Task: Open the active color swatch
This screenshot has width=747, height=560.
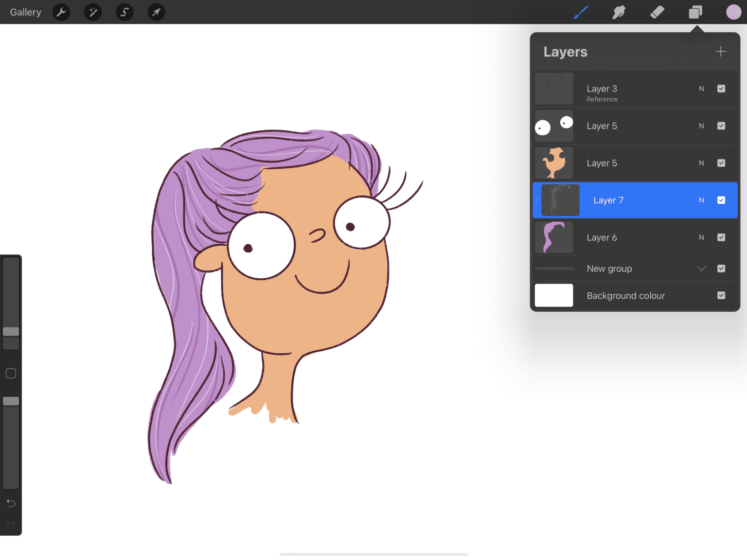Action: (733, 12)
